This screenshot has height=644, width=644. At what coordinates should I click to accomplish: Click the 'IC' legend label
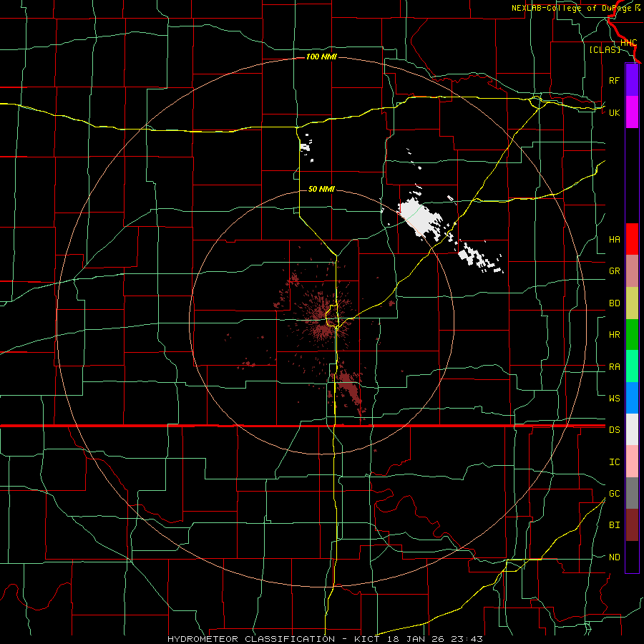tap(614, 462)
